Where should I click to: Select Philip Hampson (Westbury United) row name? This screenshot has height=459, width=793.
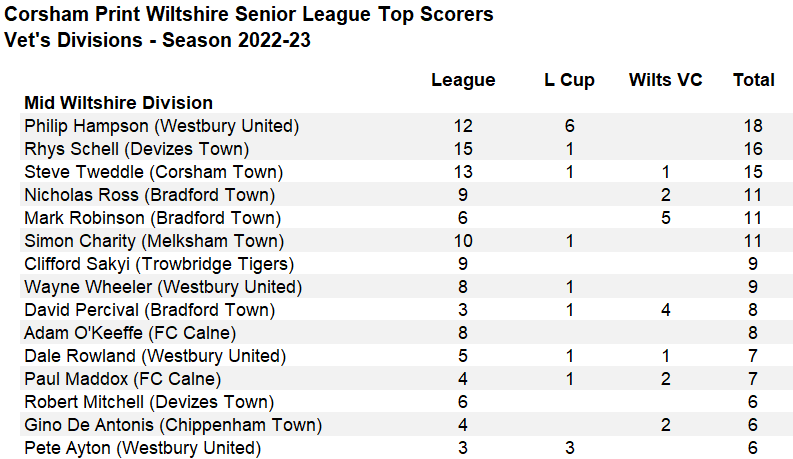[x=161, y=126]
